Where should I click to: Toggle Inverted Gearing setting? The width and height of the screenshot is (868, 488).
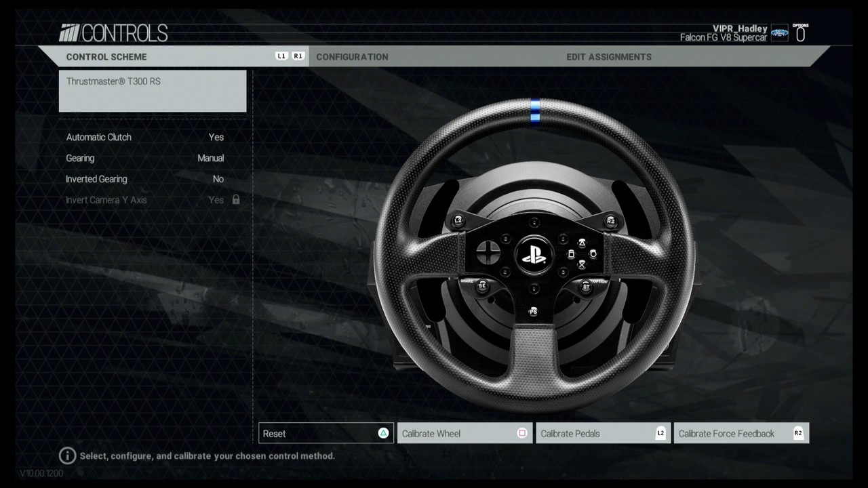[x=153, y=179]
